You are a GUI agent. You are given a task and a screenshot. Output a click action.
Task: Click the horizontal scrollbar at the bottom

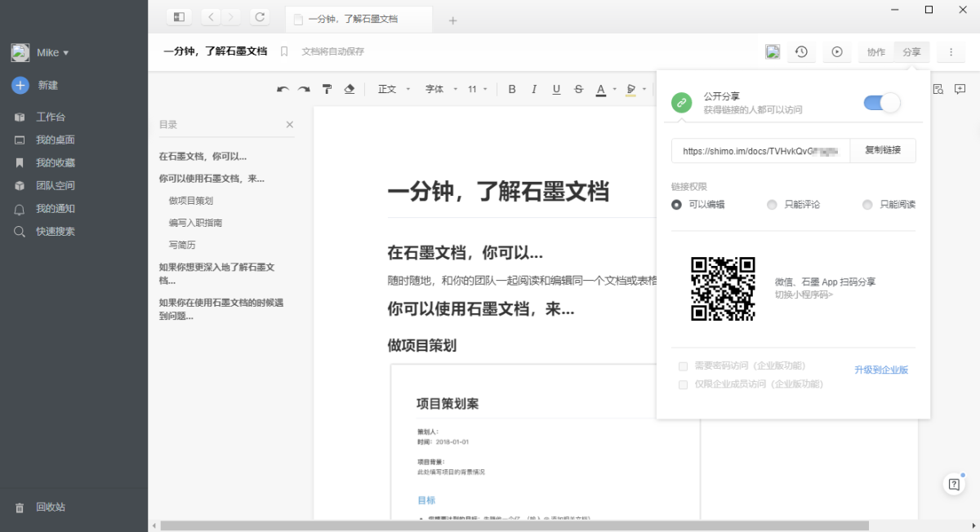[x=514, y=525]
